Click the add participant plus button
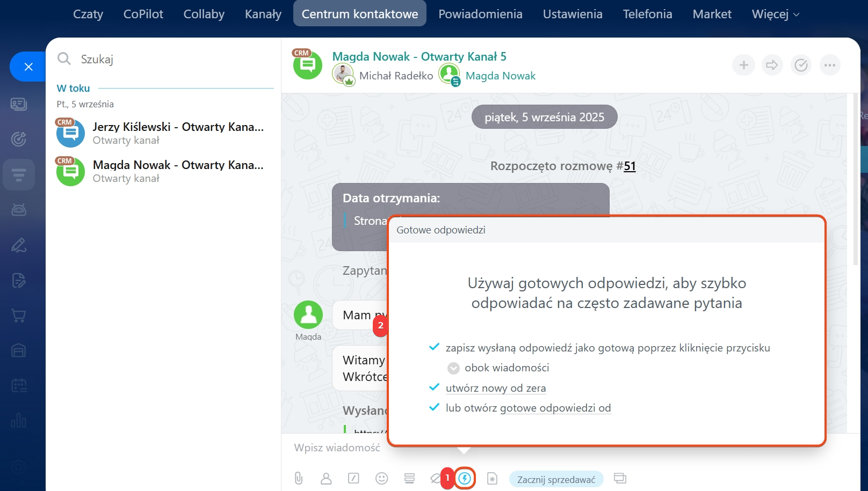868x491 pixels. [743, 65]
